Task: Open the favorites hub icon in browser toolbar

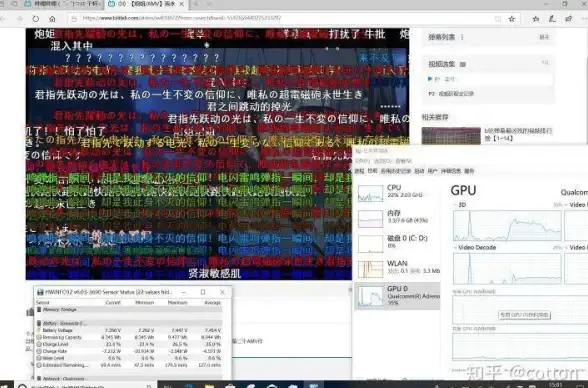Action: [536, 19]
